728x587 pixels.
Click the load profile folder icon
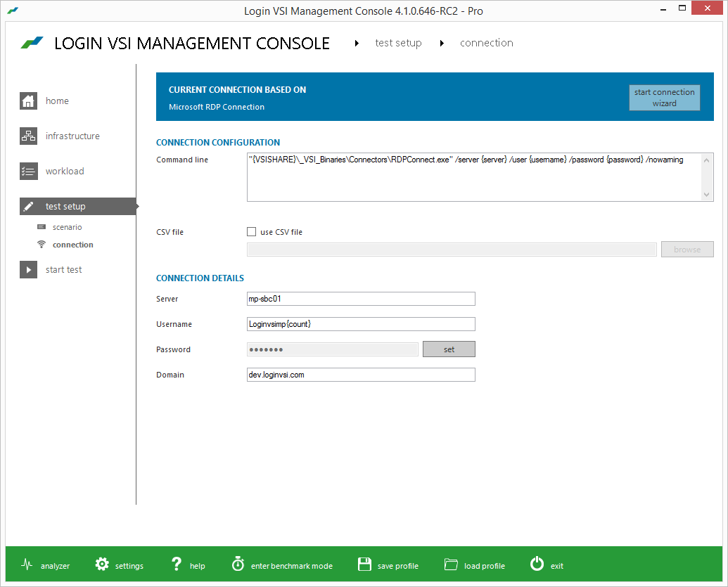[x=451, y=565]
